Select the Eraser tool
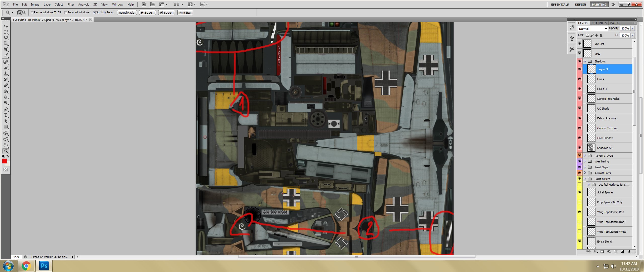 (6, 85)
